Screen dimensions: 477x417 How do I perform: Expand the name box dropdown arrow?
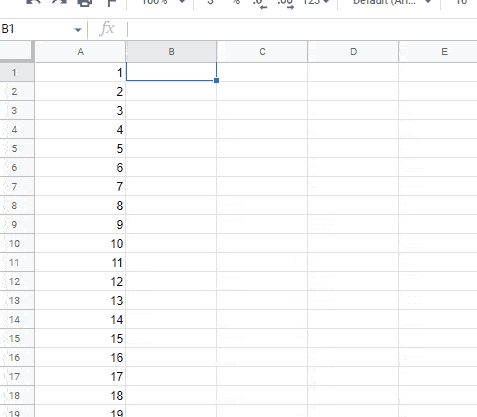pos(78,30)
